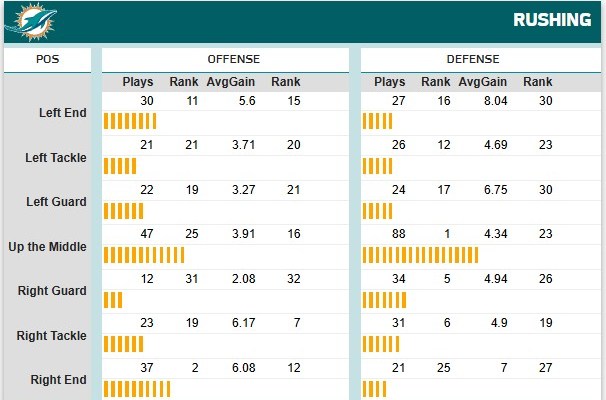This screenshot has width=606, height=400.
Task: Click the AvgGain header under DEFENSE
Action: coord(482,81)
